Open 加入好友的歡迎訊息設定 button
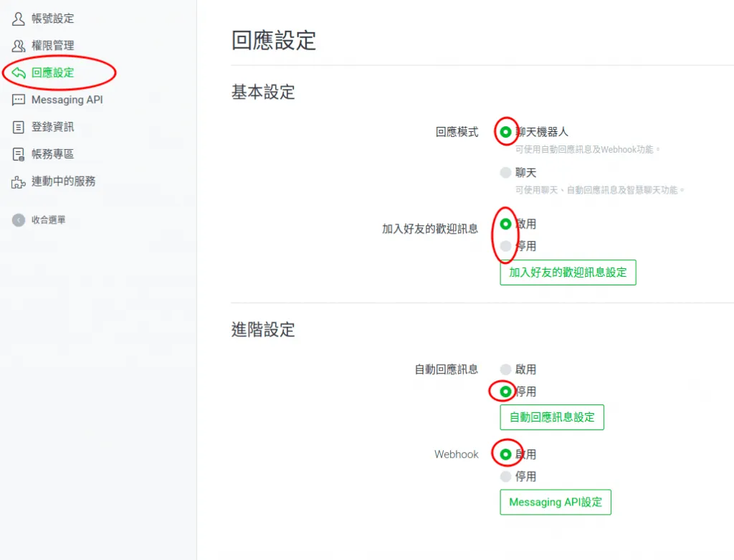Image resolution: width=734 pixels, height=560 pixels. (x=568, y=272)
